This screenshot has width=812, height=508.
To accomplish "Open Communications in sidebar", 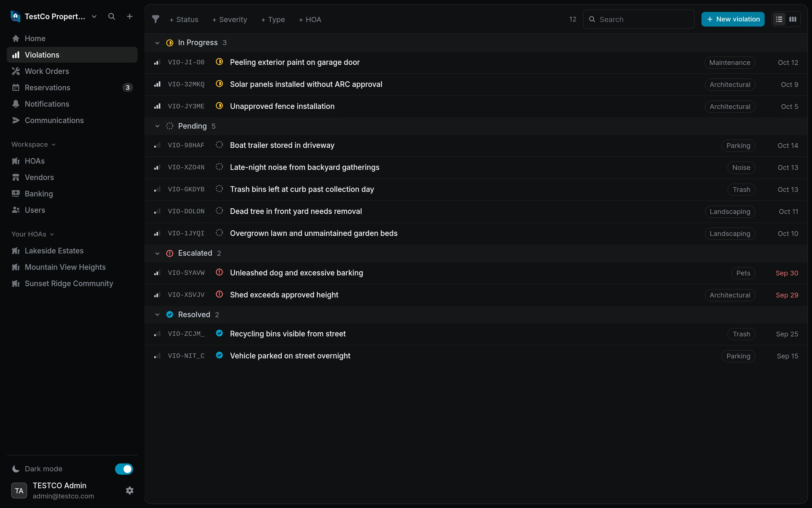I will pos(72,120).
